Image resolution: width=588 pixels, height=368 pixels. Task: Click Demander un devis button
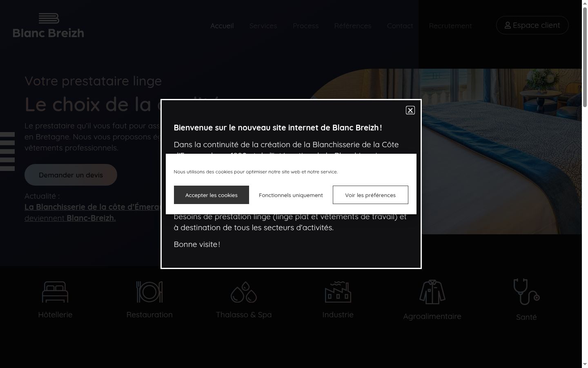point(71,175)
